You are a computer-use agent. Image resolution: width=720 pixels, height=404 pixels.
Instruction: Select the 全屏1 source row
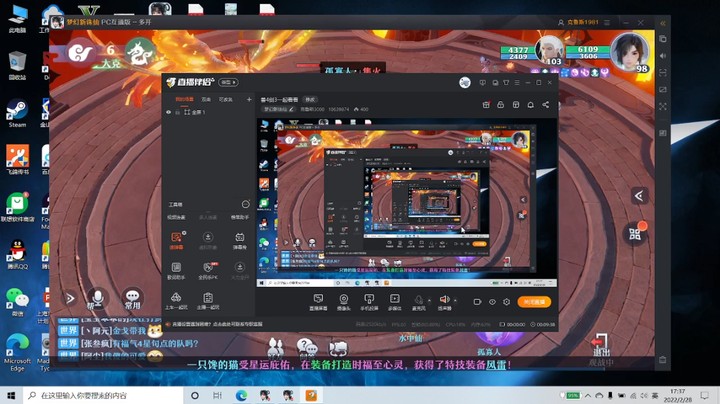208,112
